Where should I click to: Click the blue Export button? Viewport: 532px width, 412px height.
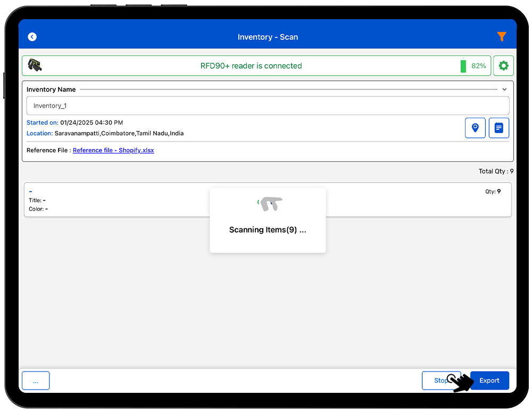tap(489, 381)
